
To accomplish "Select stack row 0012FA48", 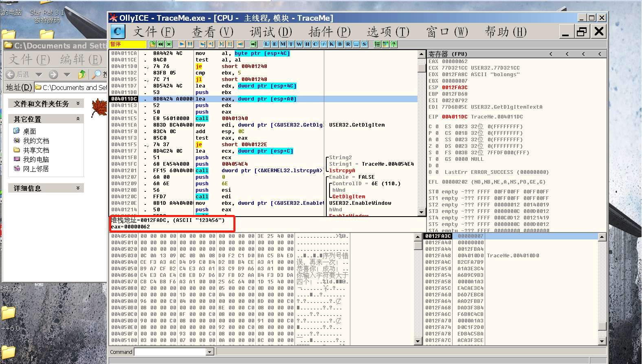I will point(511,256).
